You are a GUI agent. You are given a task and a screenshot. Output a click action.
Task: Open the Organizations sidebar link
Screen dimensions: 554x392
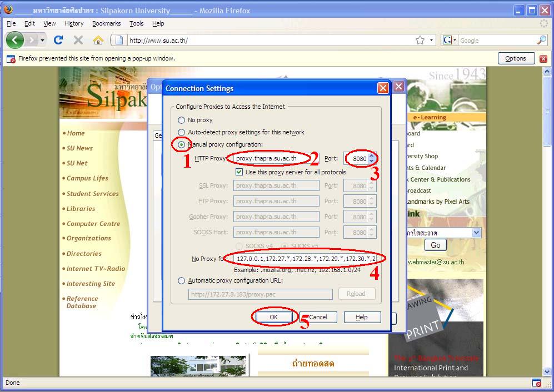89,238
